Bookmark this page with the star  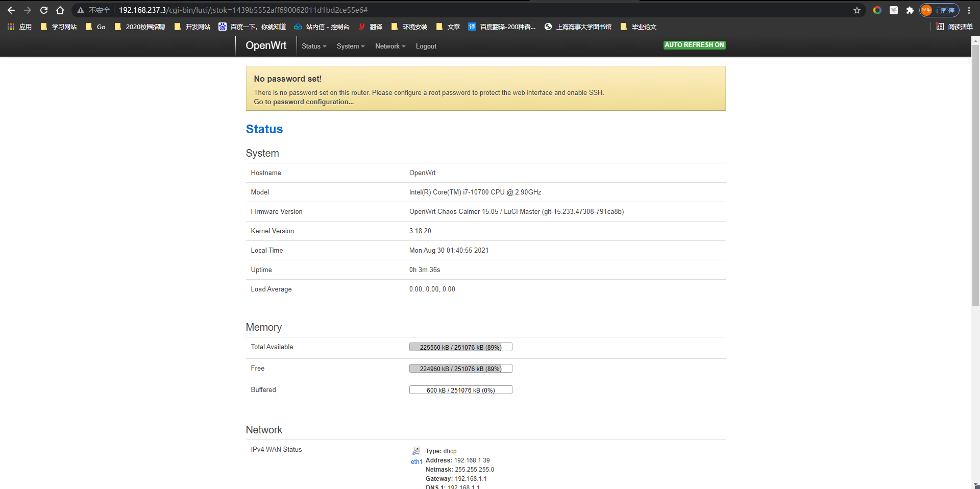[857, 10]
